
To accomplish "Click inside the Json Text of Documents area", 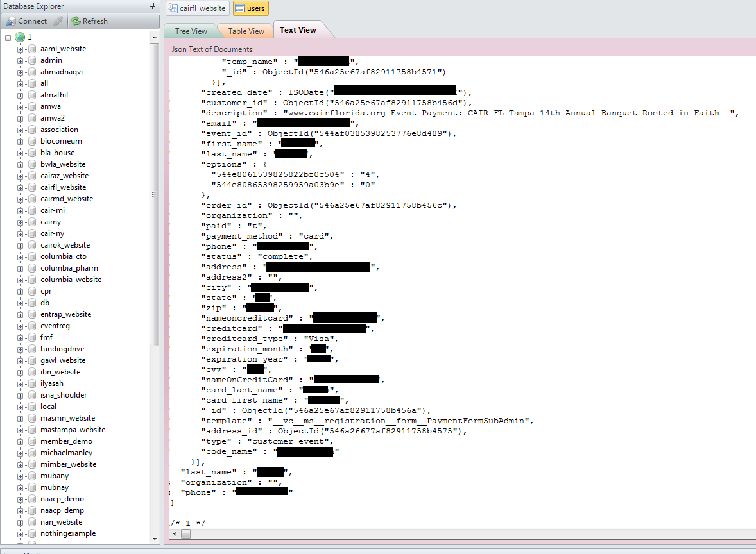I will click(x=462, y=292).
